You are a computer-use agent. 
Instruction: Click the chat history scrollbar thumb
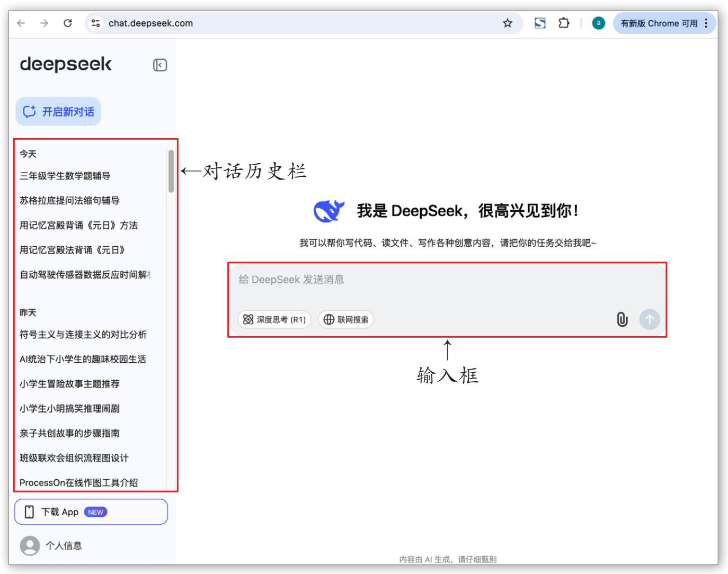(x=171, y=171)
